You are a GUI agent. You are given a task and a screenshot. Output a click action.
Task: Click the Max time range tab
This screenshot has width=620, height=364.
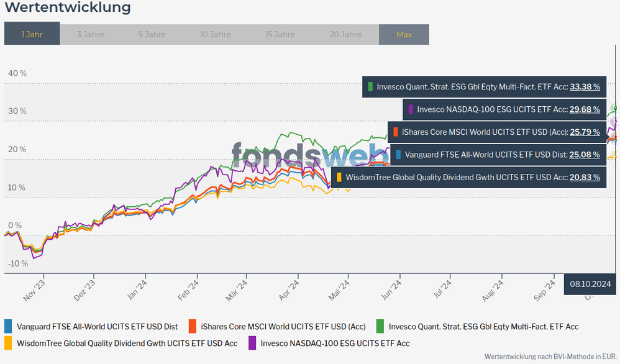404,34
